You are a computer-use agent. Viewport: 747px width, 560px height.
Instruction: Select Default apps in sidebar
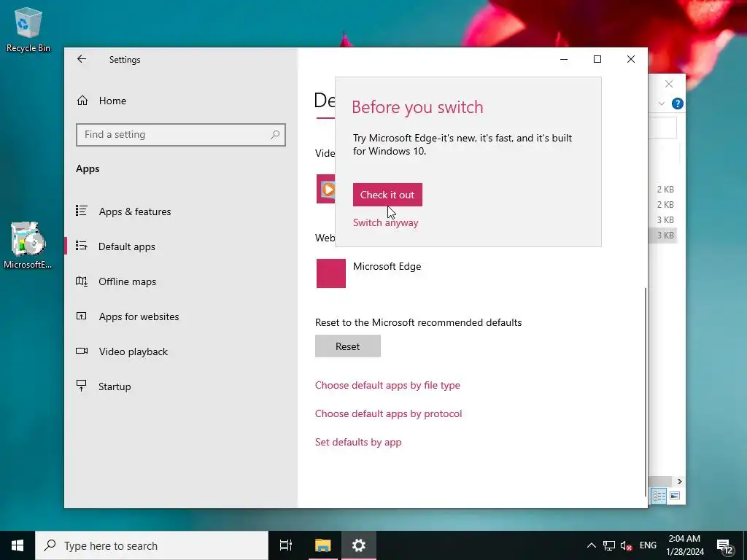point(127,246)
